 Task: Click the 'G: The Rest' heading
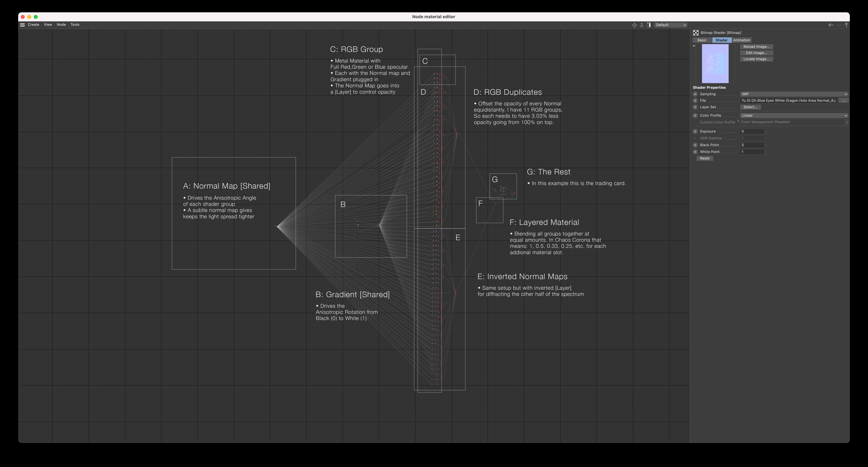coord(549,172)
